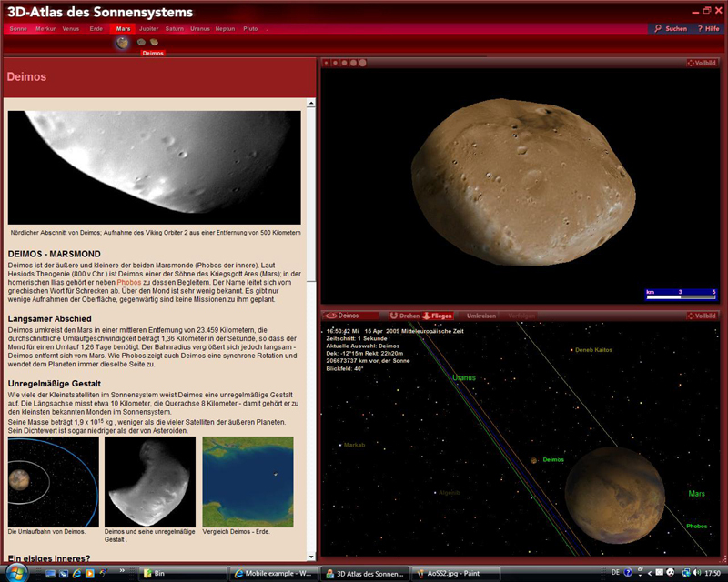Activate the Verfolgen follow mode

coord(521,316)
